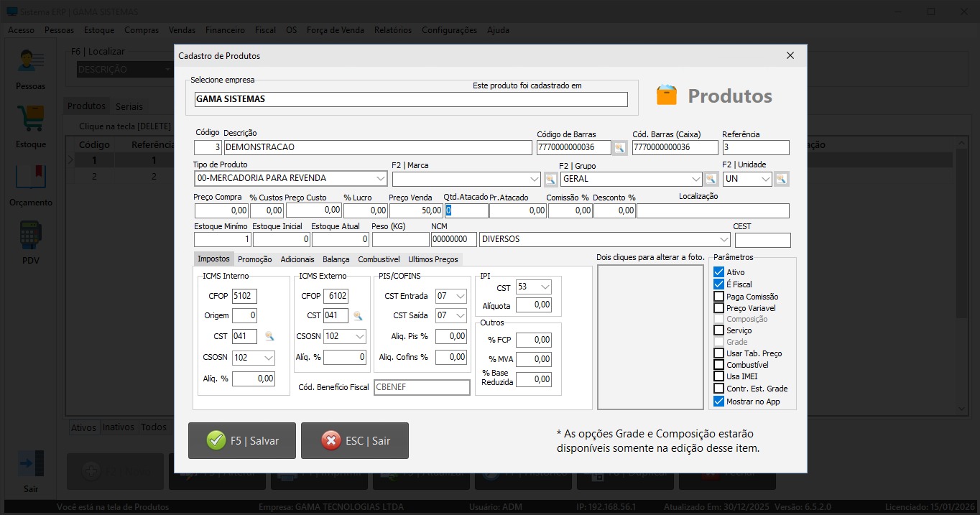Click the lookup icon next to Marca dropdown
This screenshot has height=515, width=980.
[550, 179]
